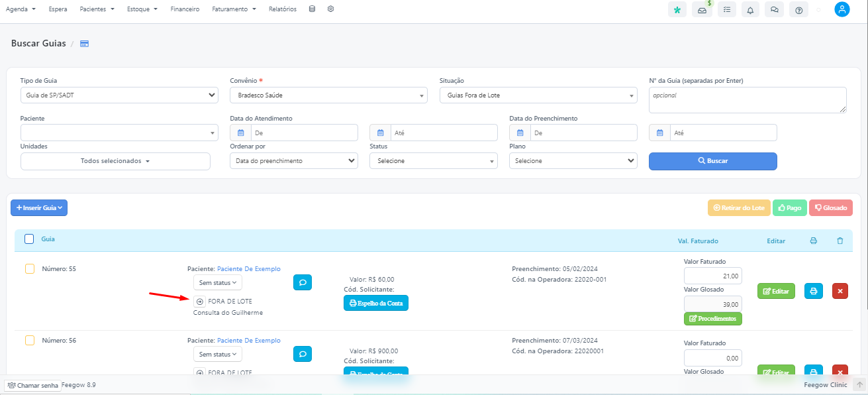The image size is (868, 395).
Task: Click the card icon beside Buscar Guias
Action: [x=84, y=44]
